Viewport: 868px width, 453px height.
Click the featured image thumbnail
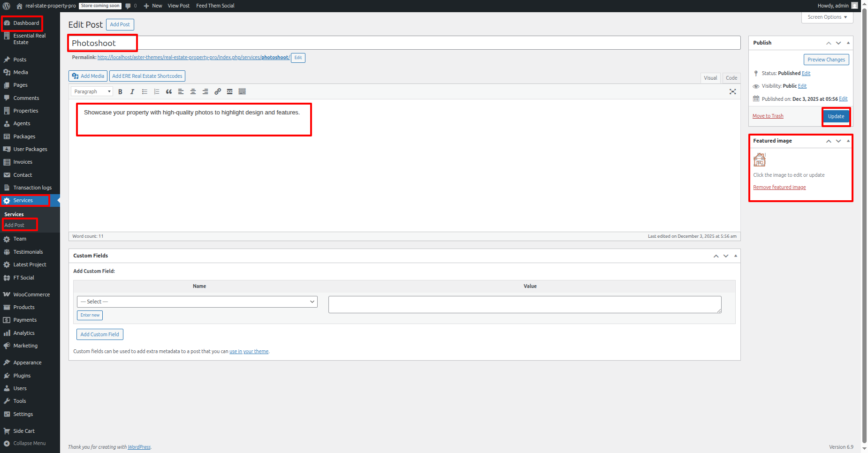[760, 160]
